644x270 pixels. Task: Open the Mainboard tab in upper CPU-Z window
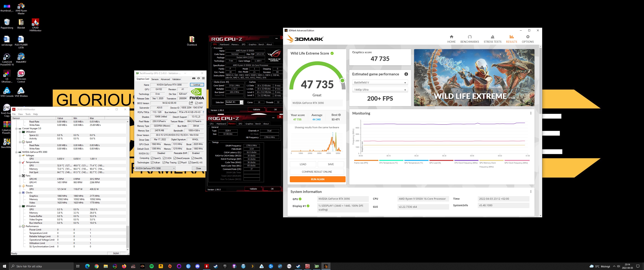click(224, 44)
